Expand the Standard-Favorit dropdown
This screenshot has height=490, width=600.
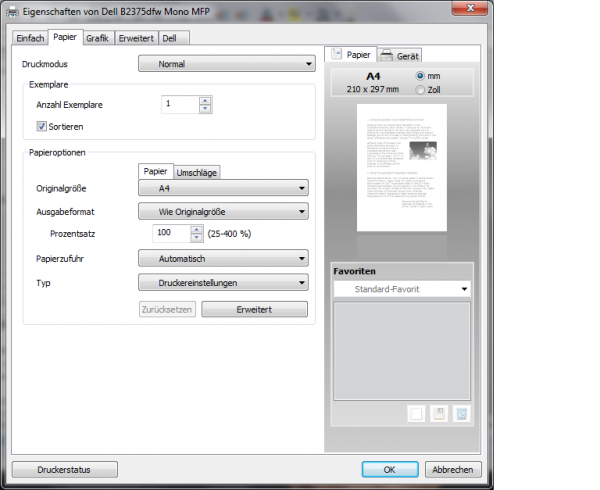[x=400, y=289]
